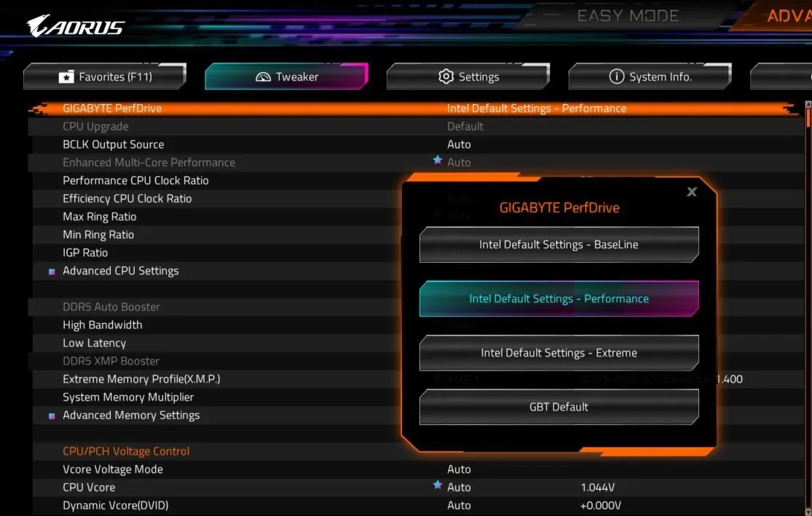Select Intel Default Settings - BaseLine
This screenshot has height=516, width=812.
[559, 245]
